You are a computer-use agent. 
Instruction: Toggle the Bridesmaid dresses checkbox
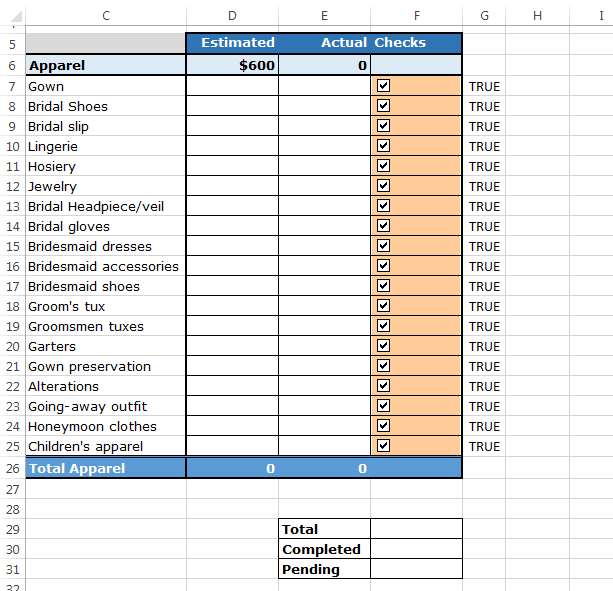coord(383,245)
